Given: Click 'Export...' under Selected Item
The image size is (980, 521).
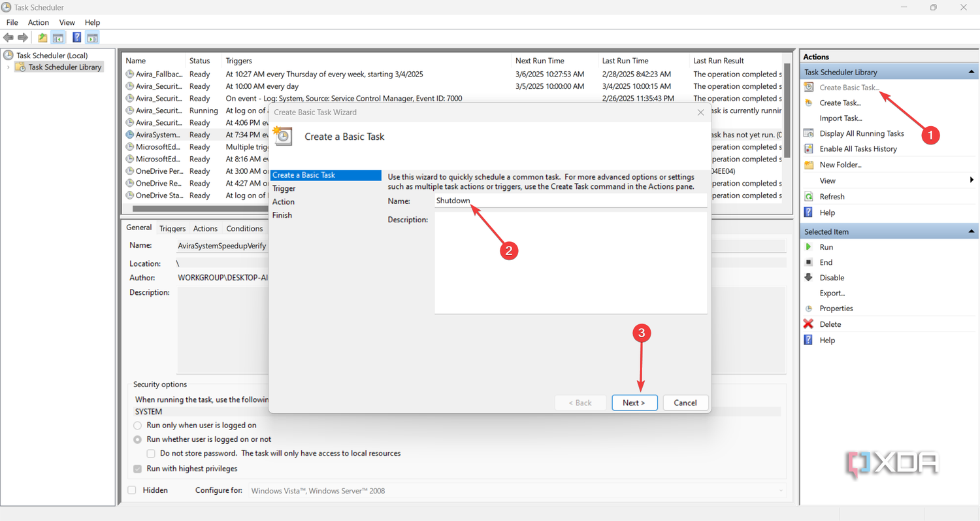Looking at the screenshot, I should [832, 293].
